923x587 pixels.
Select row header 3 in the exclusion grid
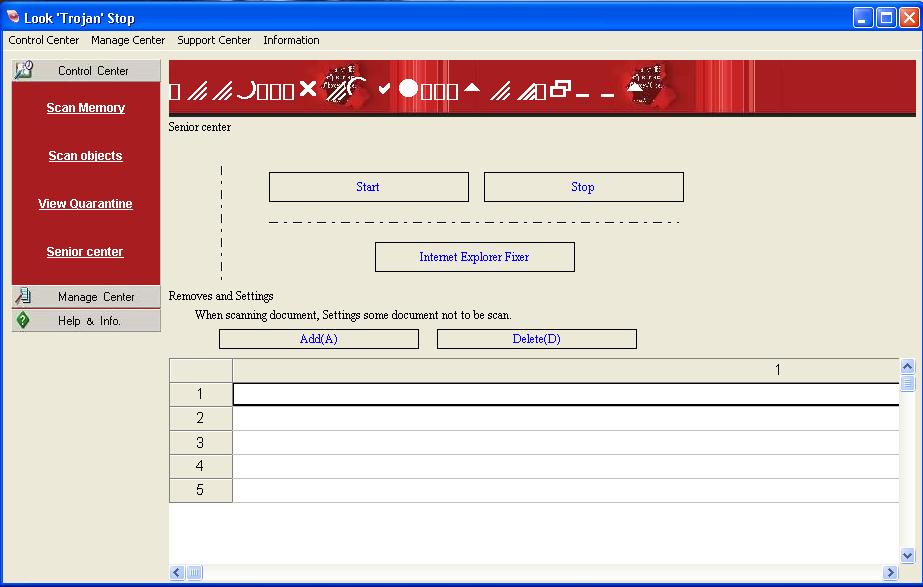201,442
